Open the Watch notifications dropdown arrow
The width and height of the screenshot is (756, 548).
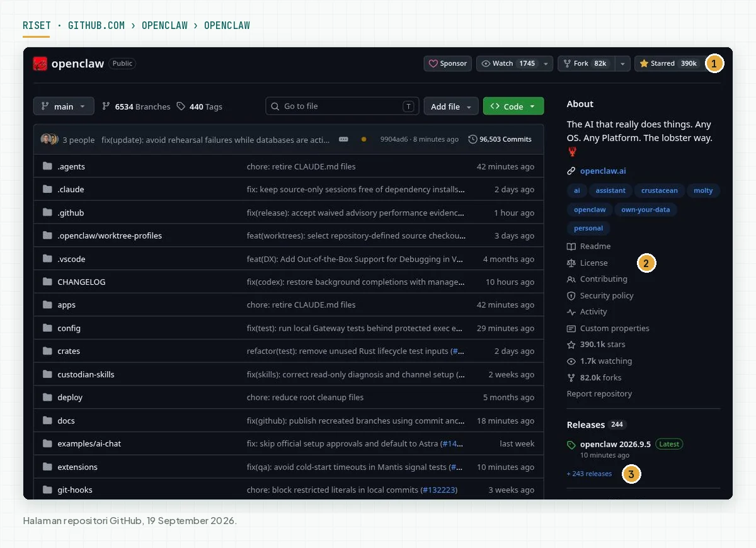(546, 64)
